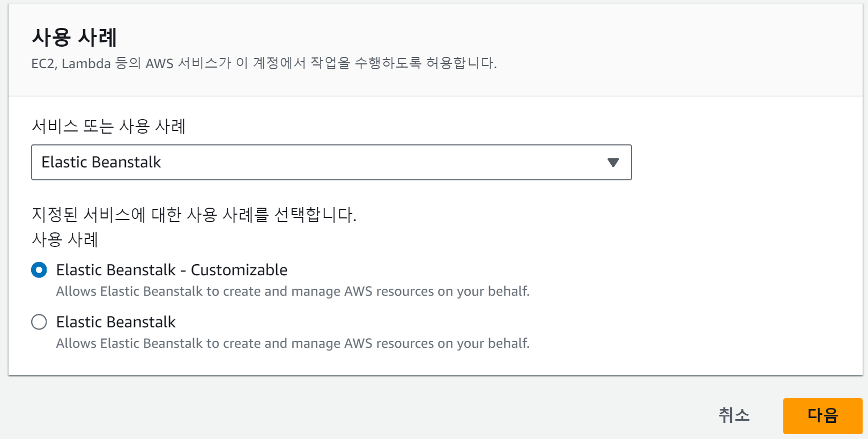Click the second 'Elastic Beanstalk' option label
This screenshot has width=868, height=439.
pyautogui.click(x=116, y=322)
